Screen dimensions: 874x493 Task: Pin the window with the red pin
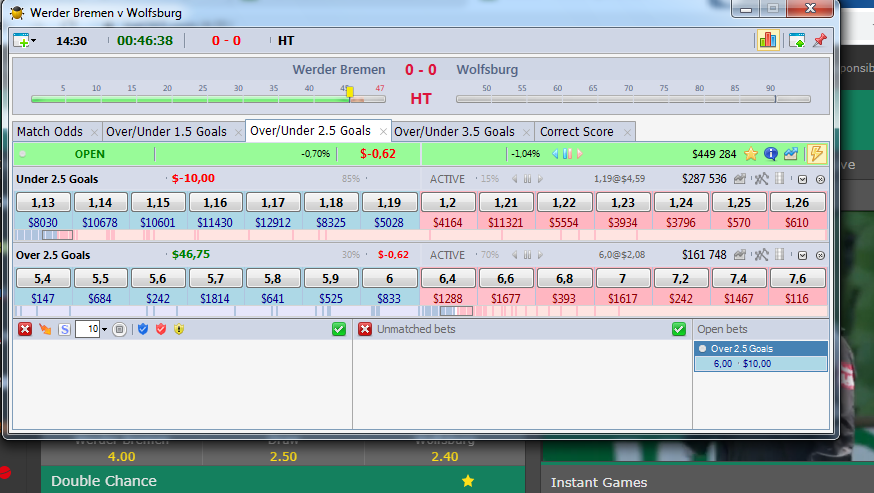[819, 41]
